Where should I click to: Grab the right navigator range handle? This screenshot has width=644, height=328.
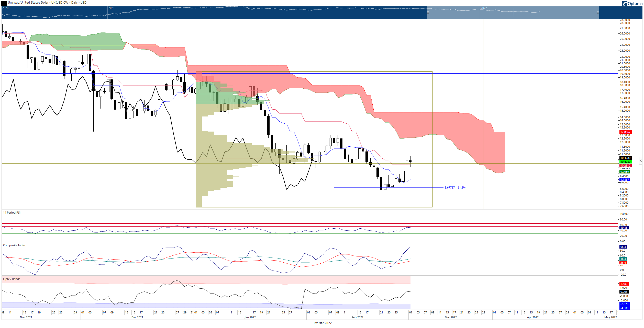click(598, 12)
